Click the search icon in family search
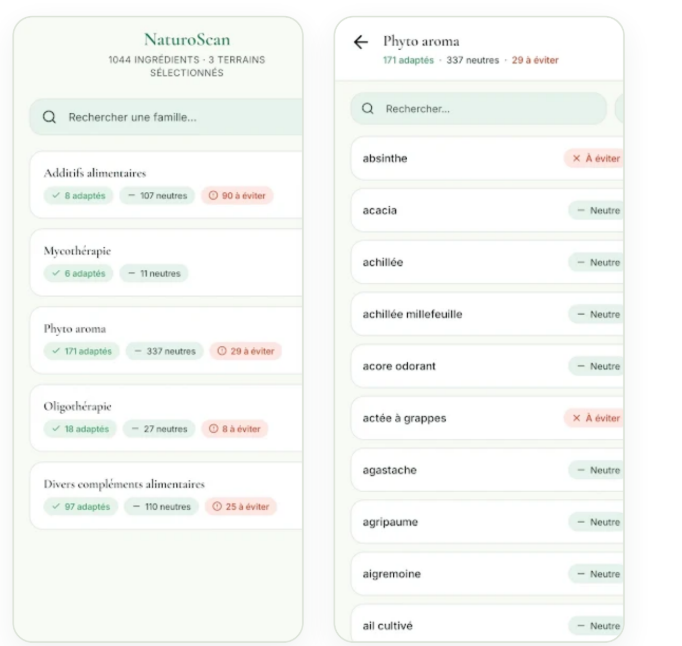 coord(49,117)
